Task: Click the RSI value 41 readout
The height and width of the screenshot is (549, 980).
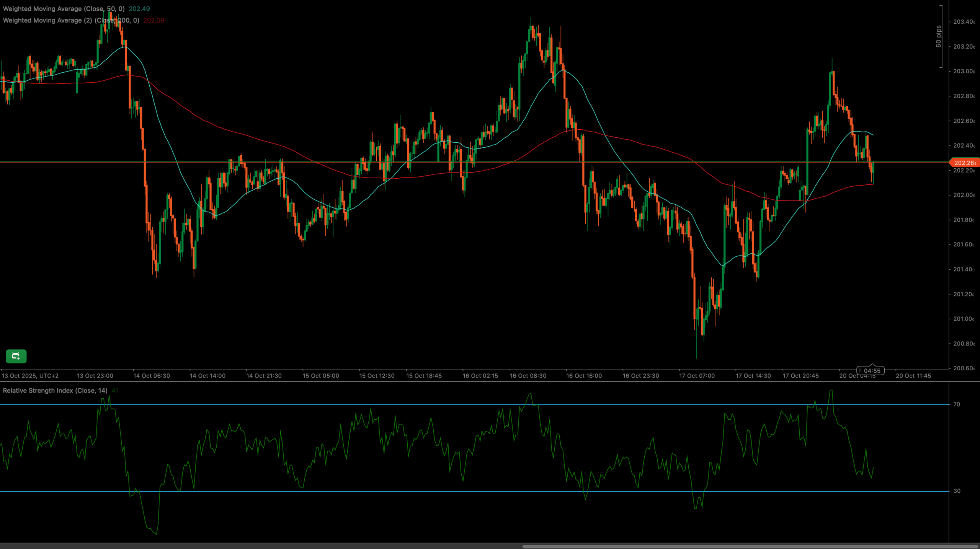Action: click(x=115, y=391)
